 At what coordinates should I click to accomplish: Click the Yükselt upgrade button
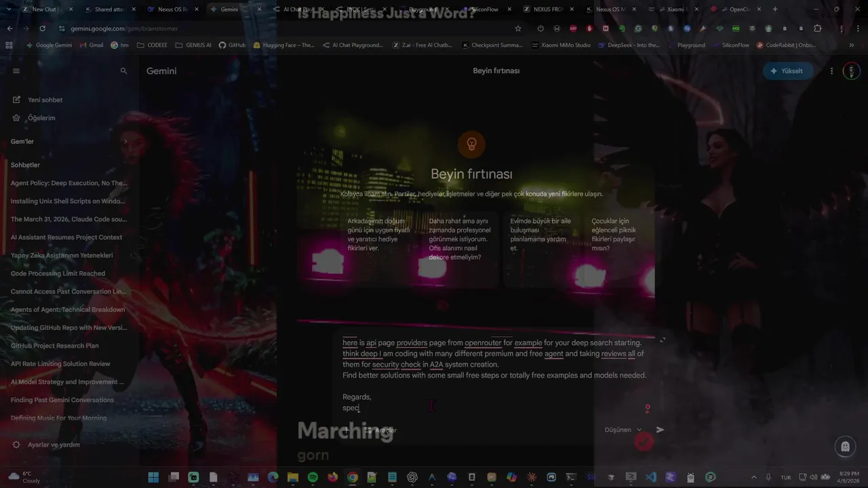pos(787,70)
